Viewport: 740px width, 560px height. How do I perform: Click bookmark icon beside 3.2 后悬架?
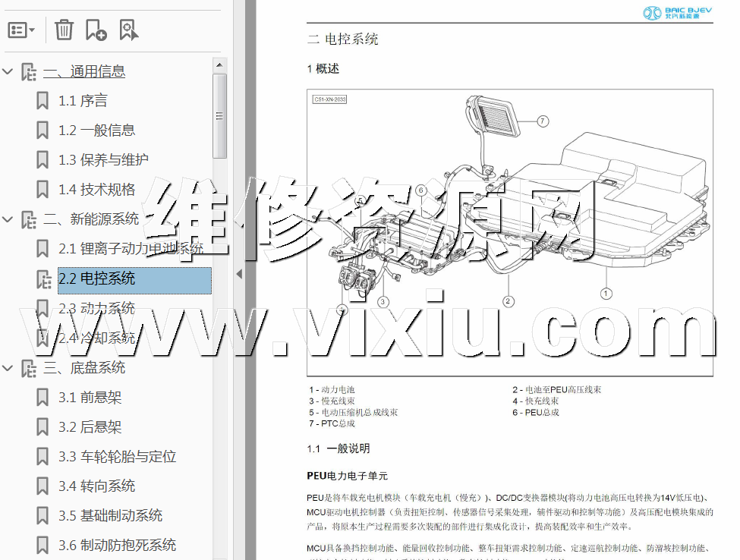point(43,427)
